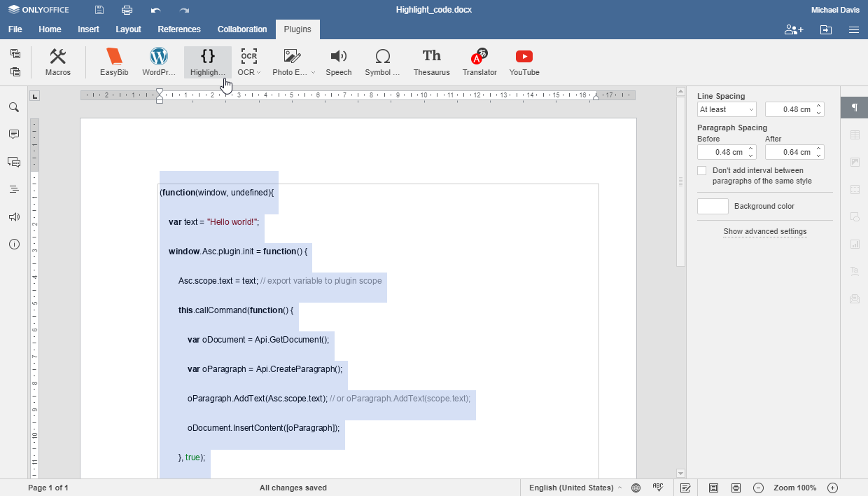Switch to the Layout tab
The image size is (868, 496).
click(128, 29)
